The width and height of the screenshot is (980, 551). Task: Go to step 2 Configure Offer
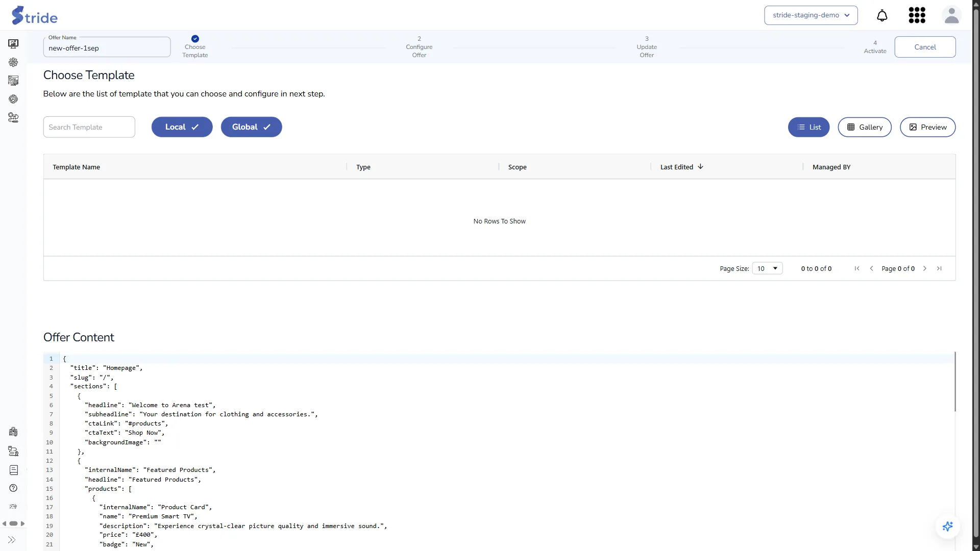pos(419,47)
